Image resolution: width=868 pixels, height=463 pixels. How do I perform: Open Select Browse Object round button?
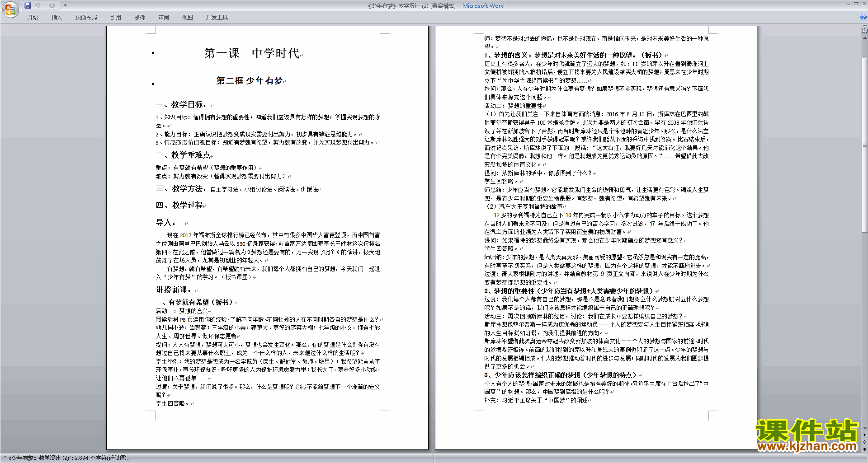pos(865,442)
